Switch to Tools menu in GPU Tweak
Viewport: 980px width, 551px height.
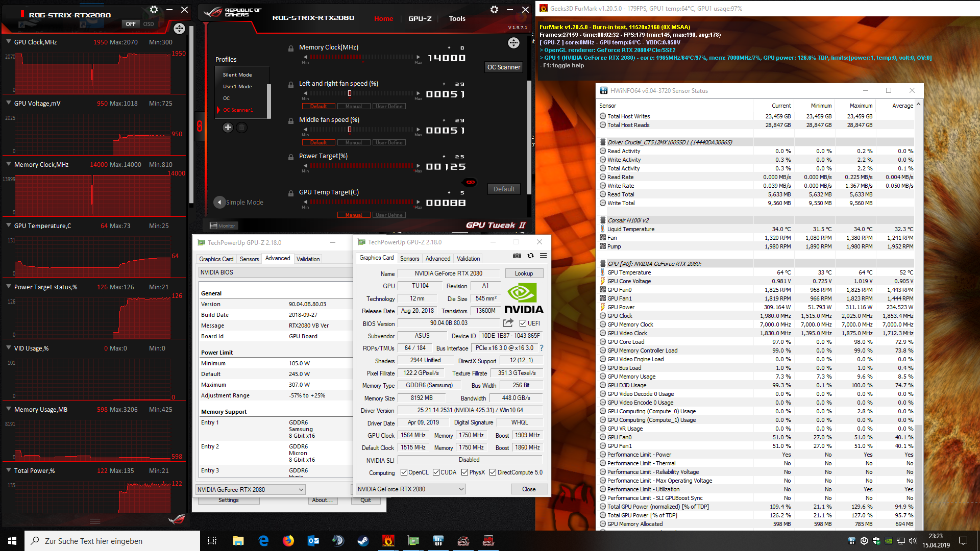[457, 18]
